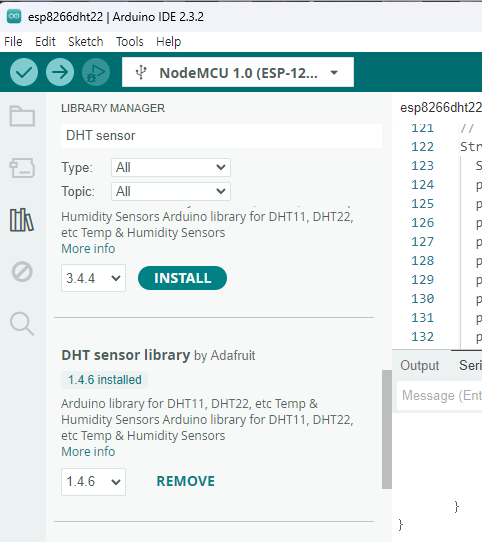Click the LIBRARY MANAGER heading
This screenshot has height=542, width=482.
[x=113, y=108]
